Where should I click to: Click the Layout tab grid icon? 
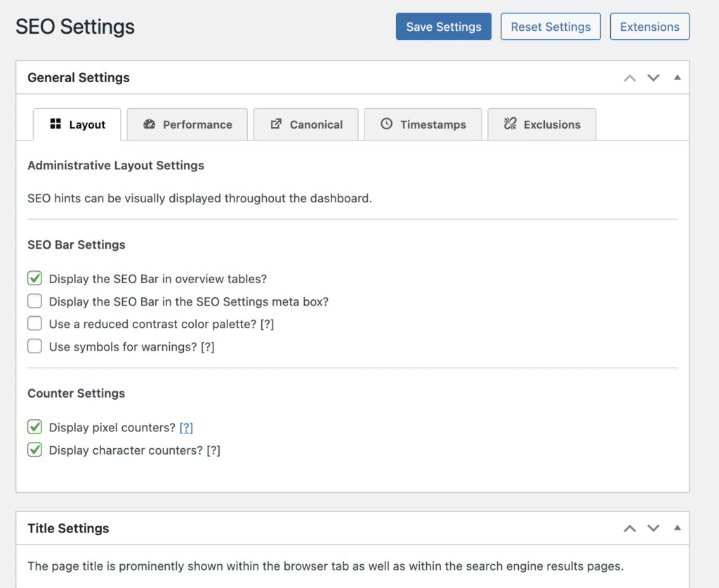55,124
